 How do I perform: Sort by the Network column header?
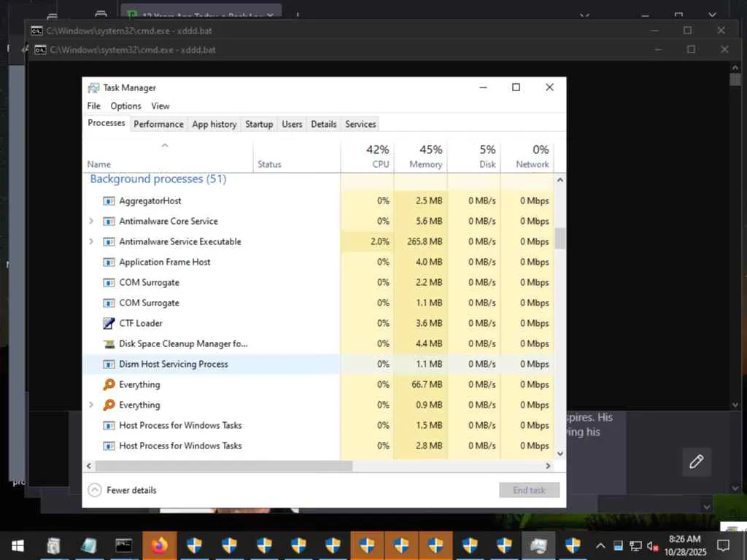click(x=527, y=156)
